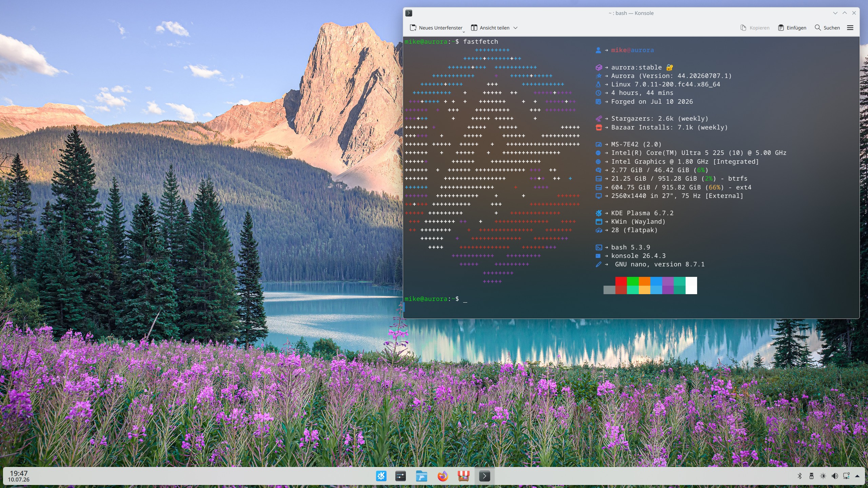Expand the Neues Unterfenster dropdown arrow
This screenshot has height=488, width=868.
(x=463, y=32)
